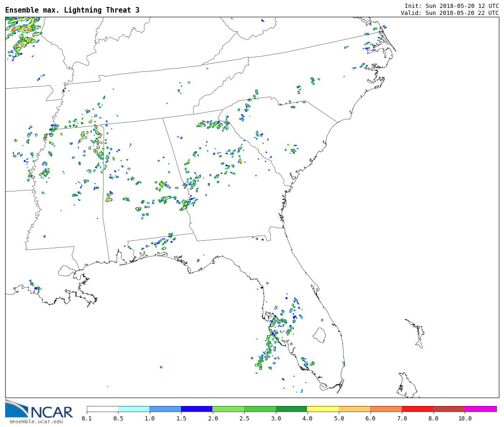Viewport: 504px width, 427px height.
Task: Pick the magenta swatch above 10.0
Action: click(480, 409)
